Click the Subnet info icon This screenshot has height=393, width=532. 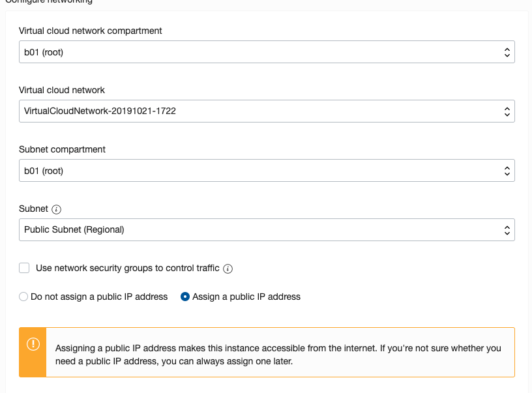pyautogui.click(x=56, y=209)
